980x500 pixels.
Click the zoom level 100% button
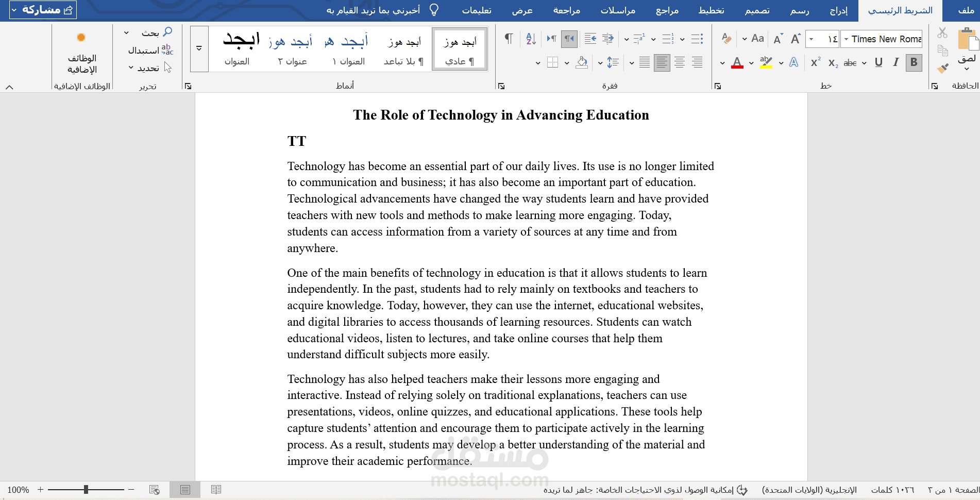tap(18, 490)
